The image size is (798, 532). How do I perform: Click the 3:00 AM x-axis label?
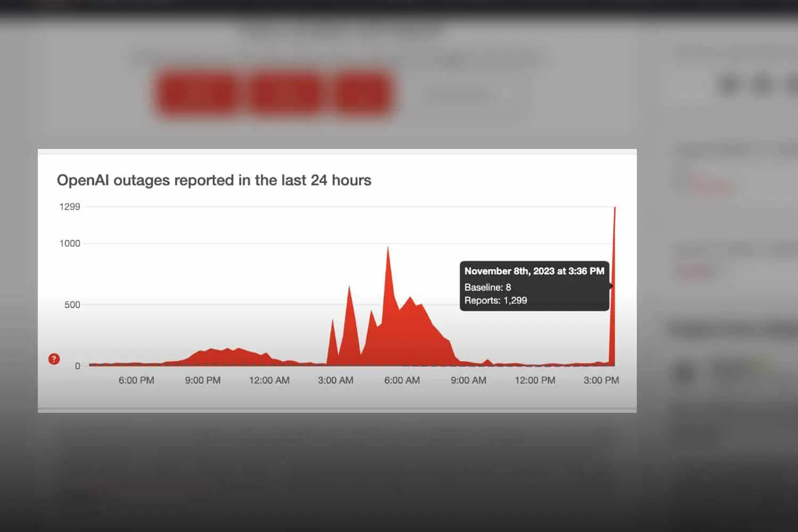(x=336, y=380)
